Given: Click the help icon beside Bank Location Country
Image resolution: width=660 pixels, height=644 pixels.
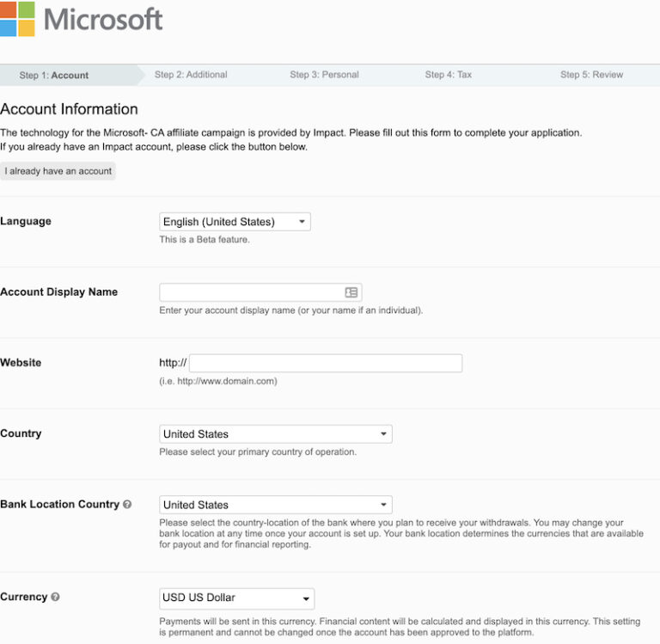Looking at the screenshot, I should coord(127,505).
